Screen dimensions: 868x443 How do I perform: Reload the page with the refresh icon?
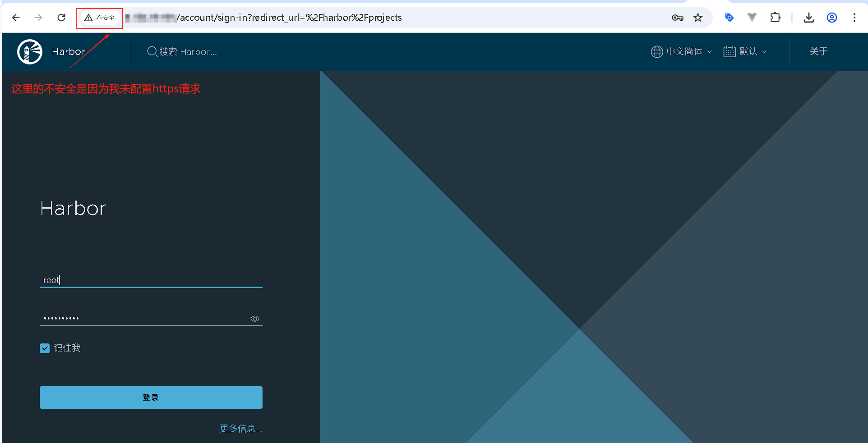coord(61,18)
